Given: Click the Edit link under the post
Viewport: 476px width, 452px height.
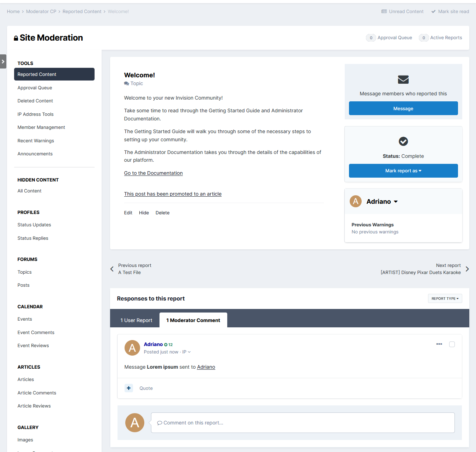Looking at the screenshot, I should (x=128, y=213).
